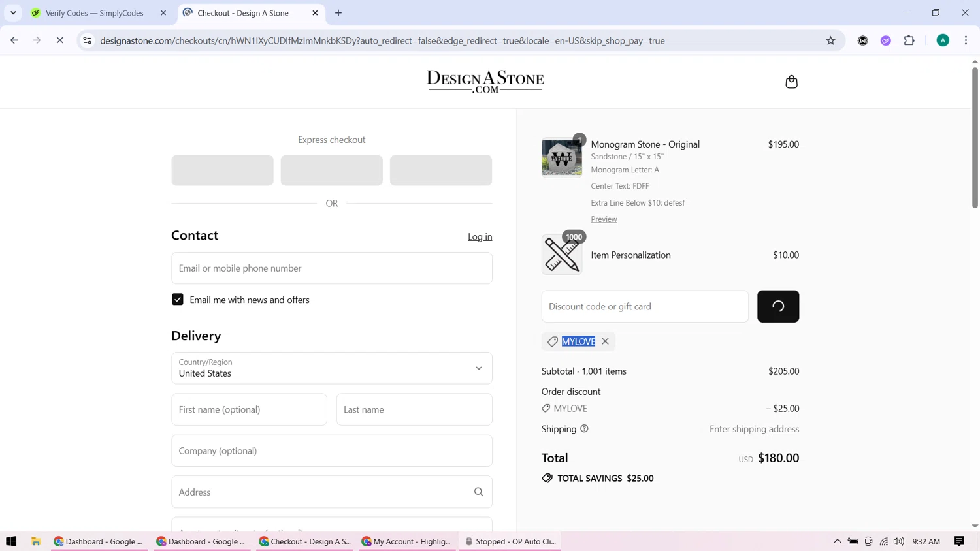This screenshot has width=980, height=551.
Task: Click the address search magnifier icon
Action: (478, 492)
